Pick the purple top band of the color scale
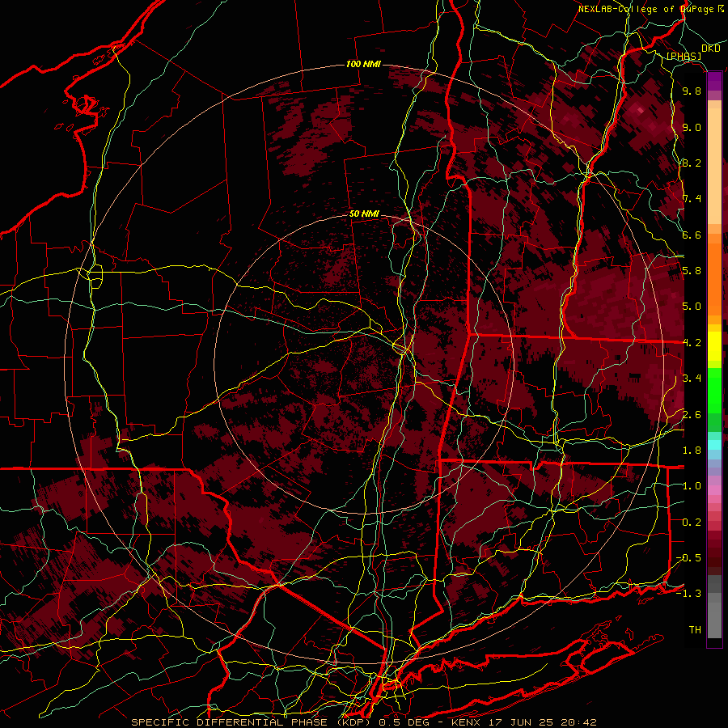This screenshot has height=728, width=728. 714,81
